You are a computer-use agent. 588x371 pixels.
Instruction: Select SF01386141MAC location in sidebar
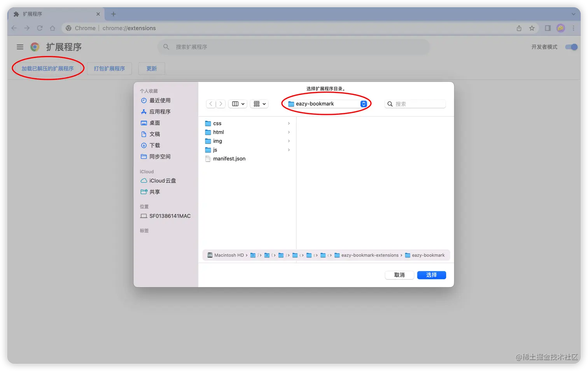point(166,216)
